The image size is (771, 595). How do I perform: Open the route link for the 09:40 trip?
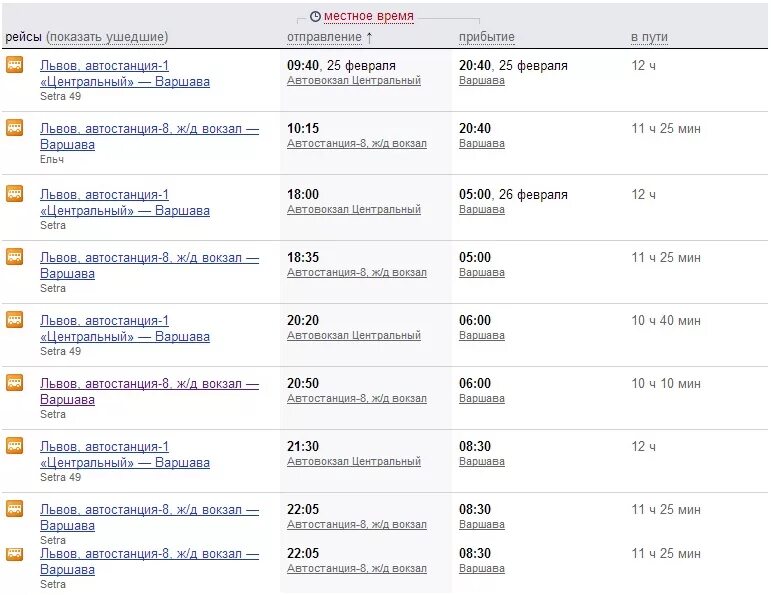tap(124, 74)
